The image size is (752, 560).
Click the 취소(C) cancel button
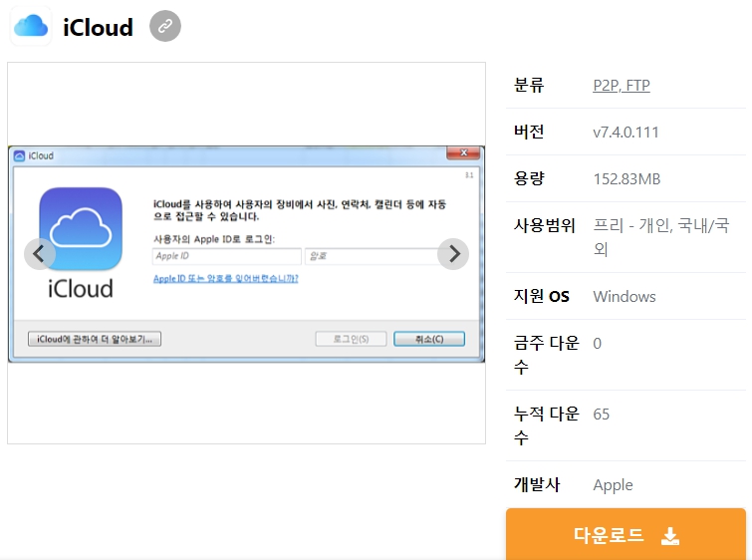tap(429, 339)
